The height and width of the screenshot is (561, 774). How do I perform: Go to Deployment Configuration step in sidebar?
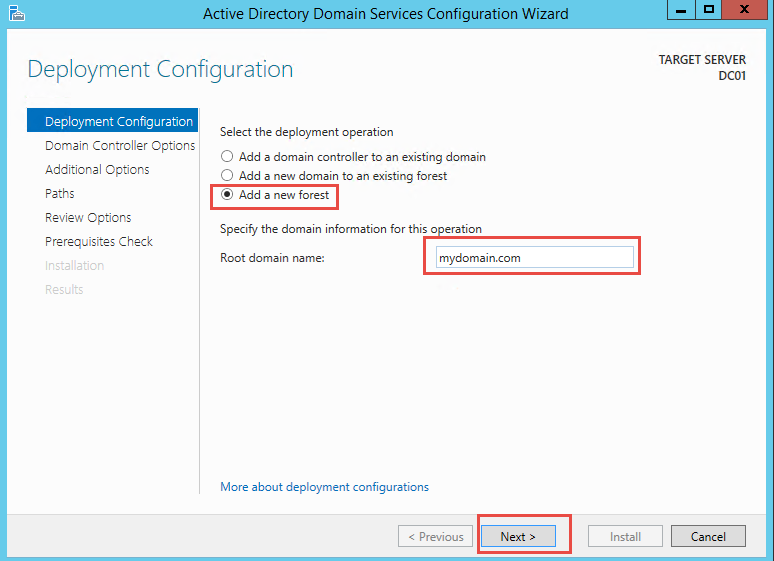[x=113, y=120]
